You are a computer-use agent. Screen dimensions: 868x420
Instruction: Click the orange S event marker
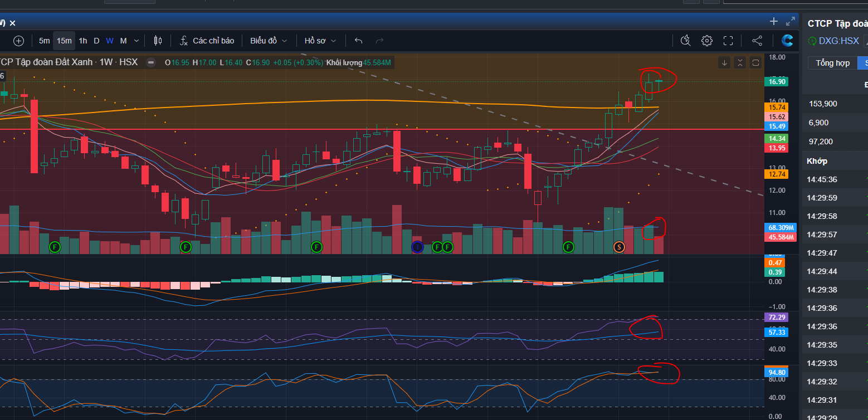pos(618,247)
